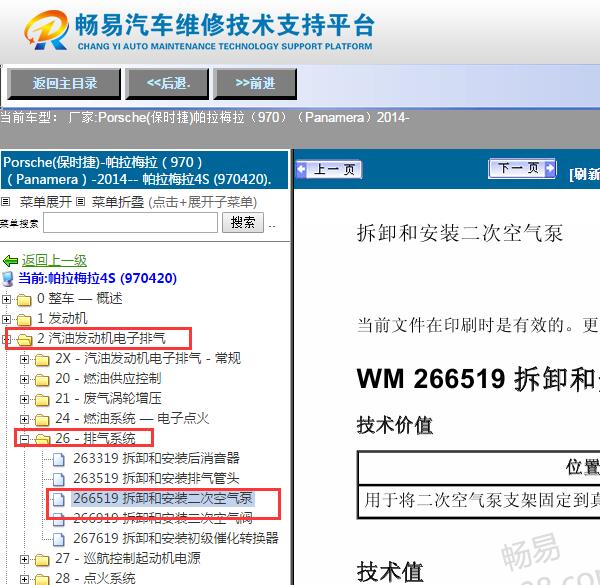
Task: Open 266519 拆卸和安装二次空气泵 document
Action: click(x=163, y=499)
